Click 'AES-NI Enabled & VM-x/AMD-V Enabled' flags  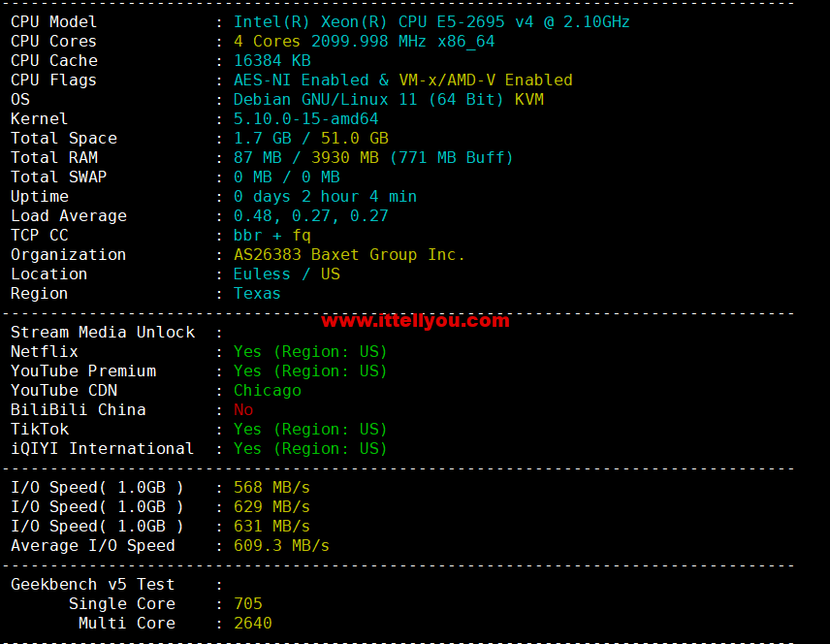402,80
